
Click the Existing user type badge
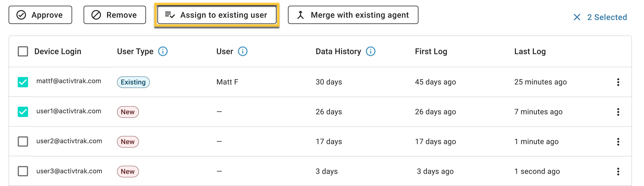coord(133,82)
